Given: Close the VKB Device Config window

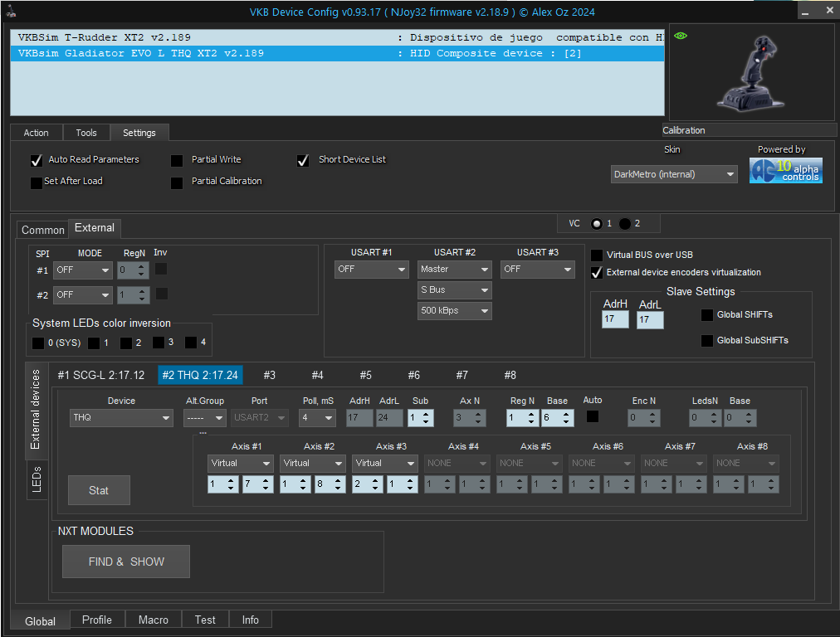Looking at the screenshot, I should (829, 11).
